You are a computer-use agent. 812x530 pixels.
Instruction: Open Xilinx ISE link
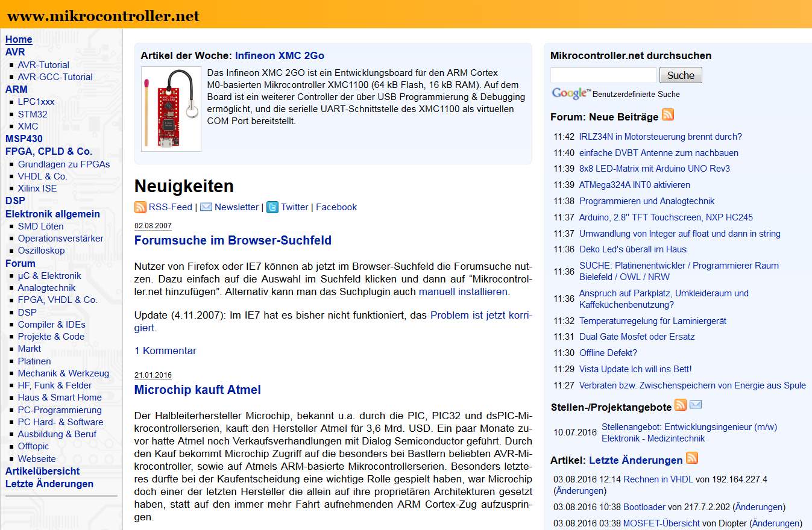[37, 188]
